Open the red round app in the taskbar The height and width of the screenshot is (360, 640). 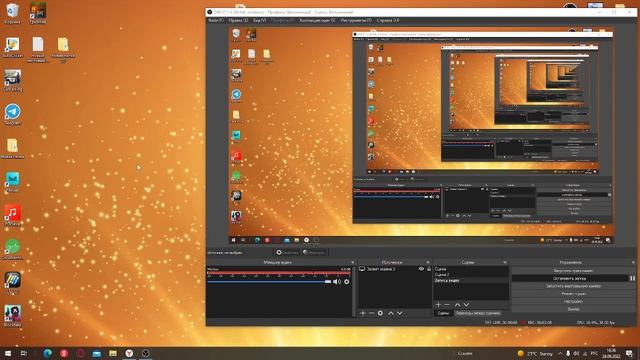[x=64, y=353]
